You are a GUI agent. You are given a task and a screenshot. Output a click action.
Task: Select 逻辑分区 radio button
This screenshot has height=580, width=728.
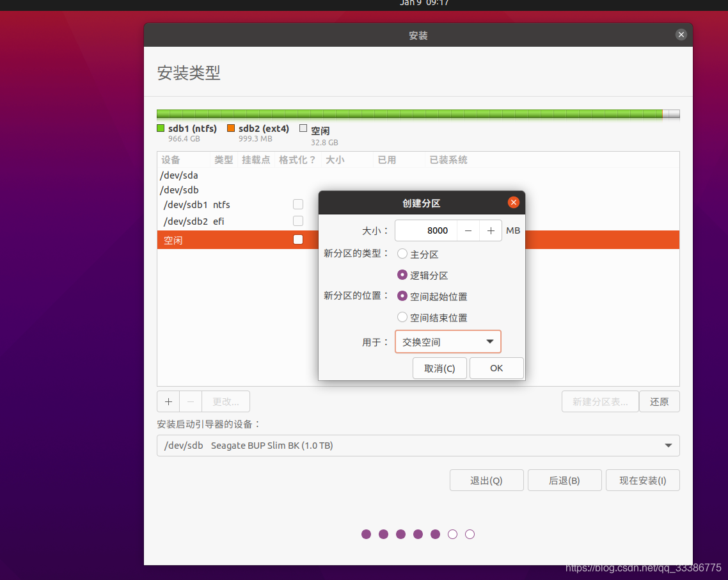coord(402,275)
